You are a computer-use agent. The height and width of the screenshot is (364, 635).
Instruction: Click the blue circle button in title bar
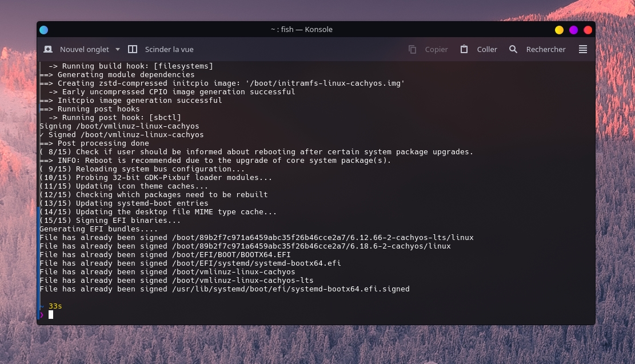pos(44,30)
